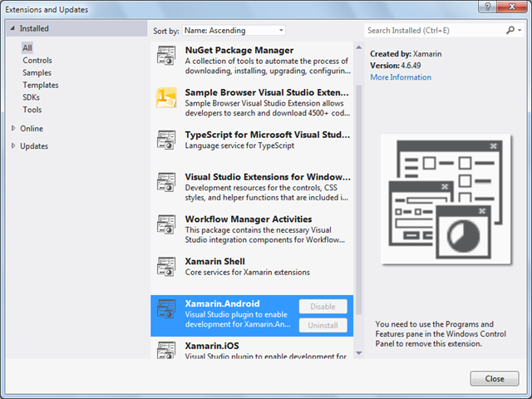The image size is (532, 399).
Task: Click the Visual Studio Extensions for Windows icon
Action: coord(166,182)
